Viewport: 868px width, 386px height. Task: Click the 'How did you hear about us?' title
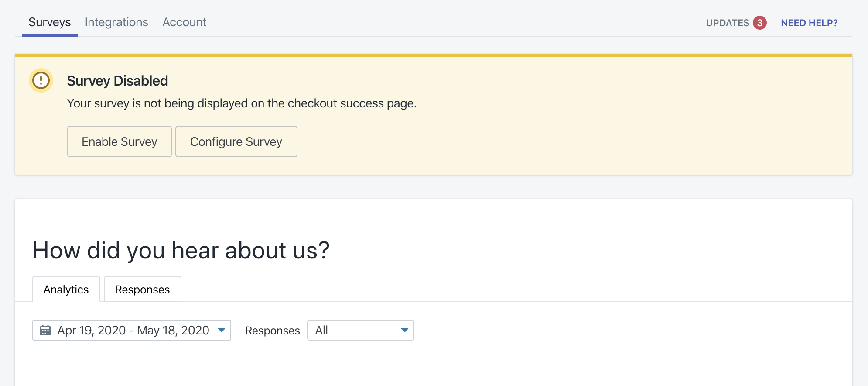tap(181, 251)
